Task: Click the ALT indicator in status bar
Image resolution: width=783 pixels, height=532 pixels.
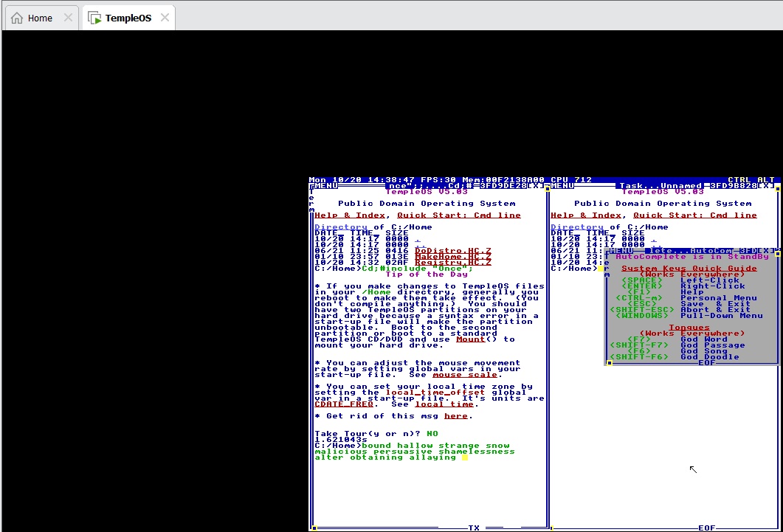Action: point(766,179)
